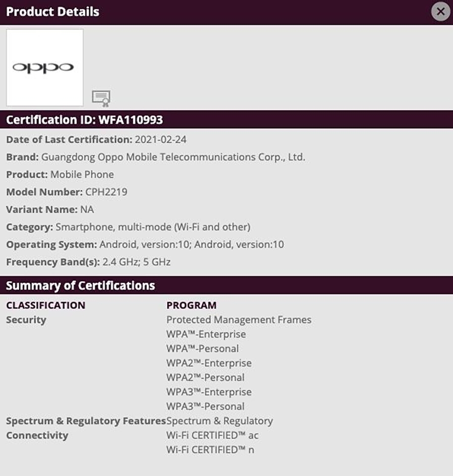453x476 pixels.
Task: Click the model number CPH2219
Action: pyautogui.click(x=106, y=192)
